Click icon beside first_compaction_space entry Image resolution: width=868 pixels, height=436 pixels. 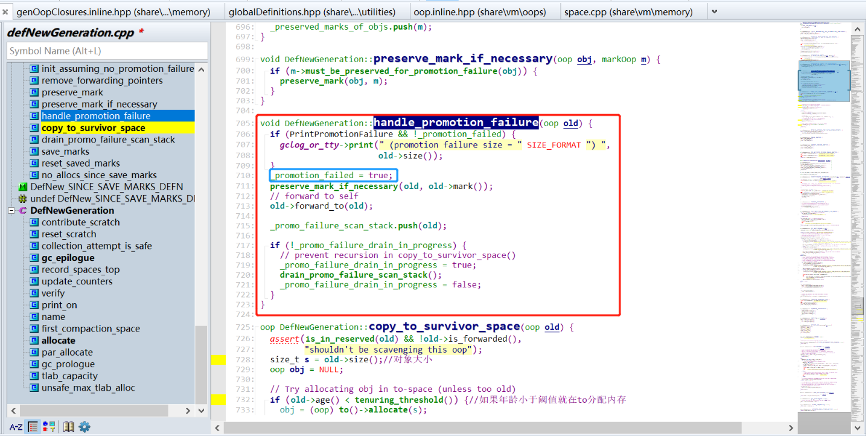34,329
